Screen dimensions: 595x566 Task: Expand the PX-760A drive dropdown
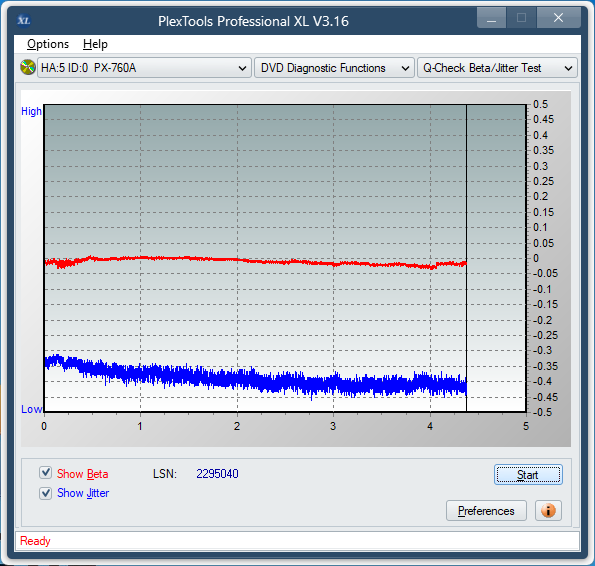tap(144, 68)
